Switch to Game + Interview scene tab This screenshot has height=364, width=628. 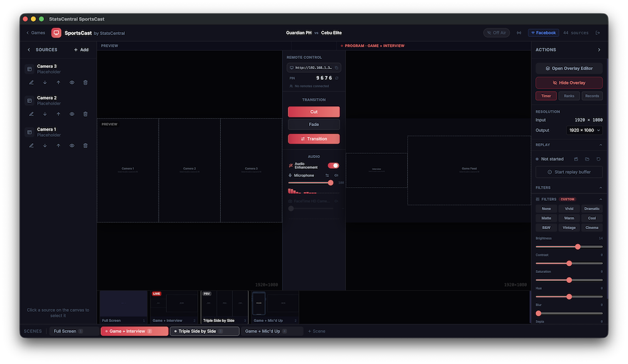pyautogui.click(x=134, y=331)
